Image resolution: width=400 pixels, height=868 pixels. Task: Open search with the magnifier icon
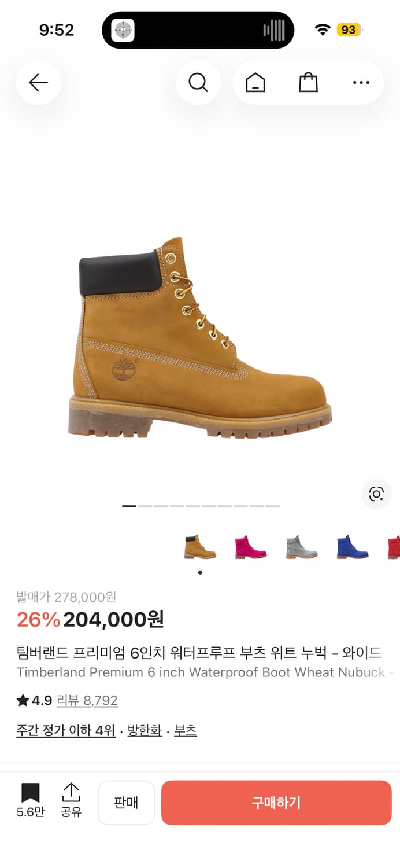(x=198, y=83)
